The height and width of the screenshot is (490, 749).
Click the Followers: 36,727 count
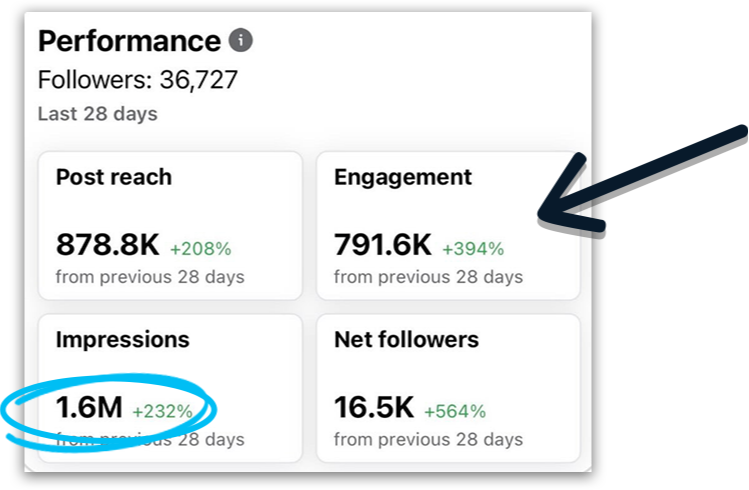click(x=138, y=80)
